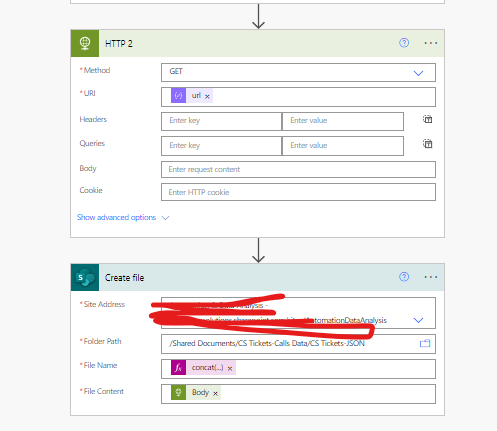
Task: Click the Body request content field
Action: click(298, 169)
